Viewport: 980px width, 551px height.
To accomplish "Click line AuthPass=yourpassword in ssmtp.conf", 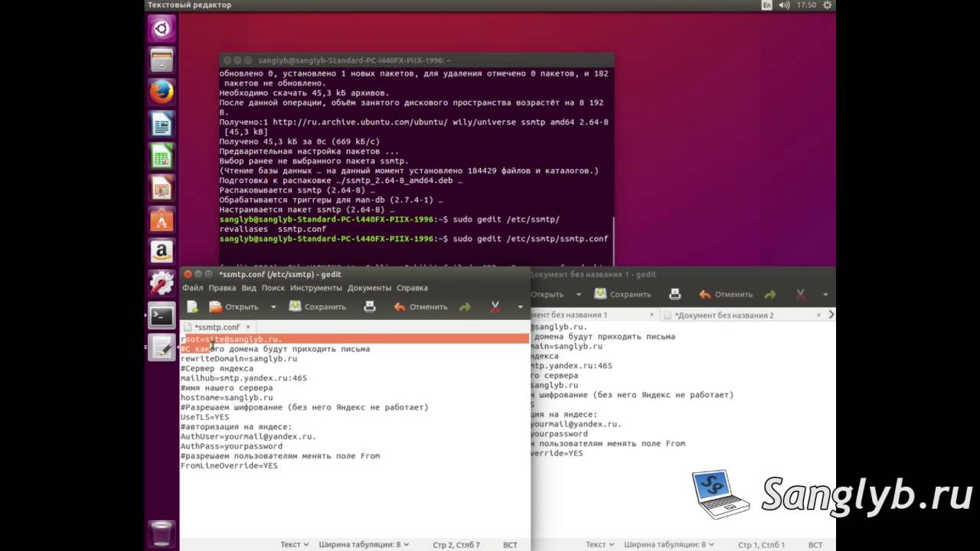I will (231, 446).
